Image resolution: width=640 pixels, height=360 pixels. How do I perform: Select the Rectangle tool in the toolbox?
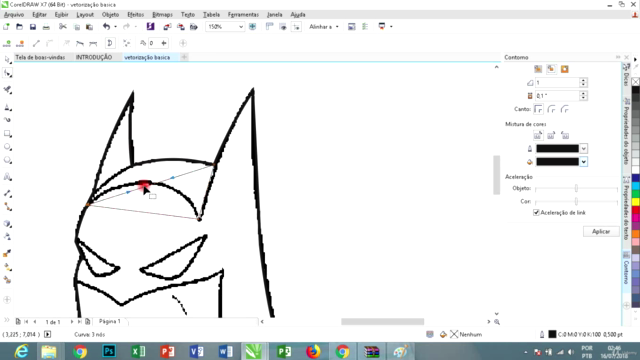click(x=7, y=133)
